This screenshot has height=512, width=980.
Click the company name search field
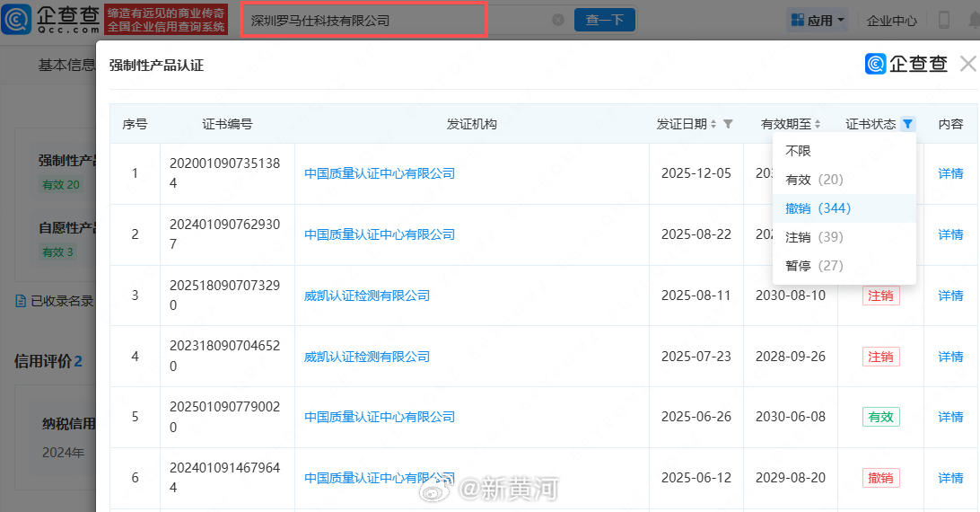(363, 20)
